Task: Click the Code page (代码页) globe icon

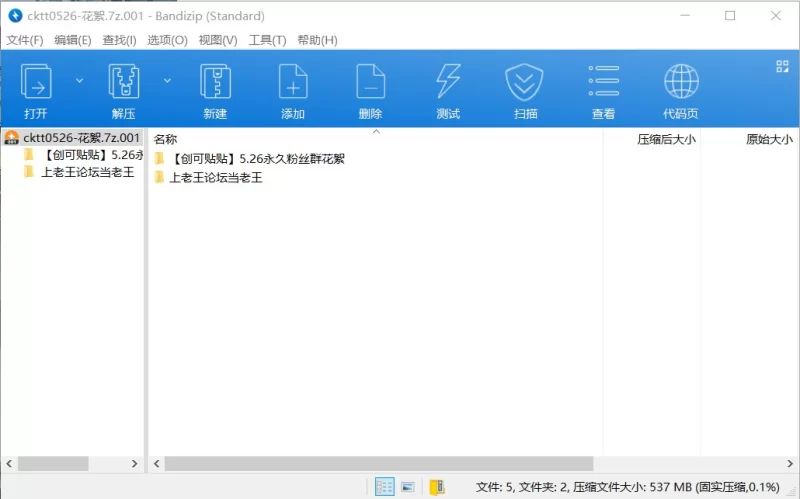Action: coord(681,81)
